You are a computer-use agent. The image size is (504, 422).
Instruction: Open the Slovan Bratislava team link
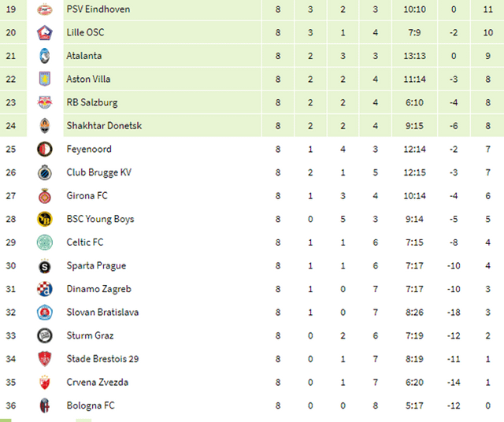102,313
